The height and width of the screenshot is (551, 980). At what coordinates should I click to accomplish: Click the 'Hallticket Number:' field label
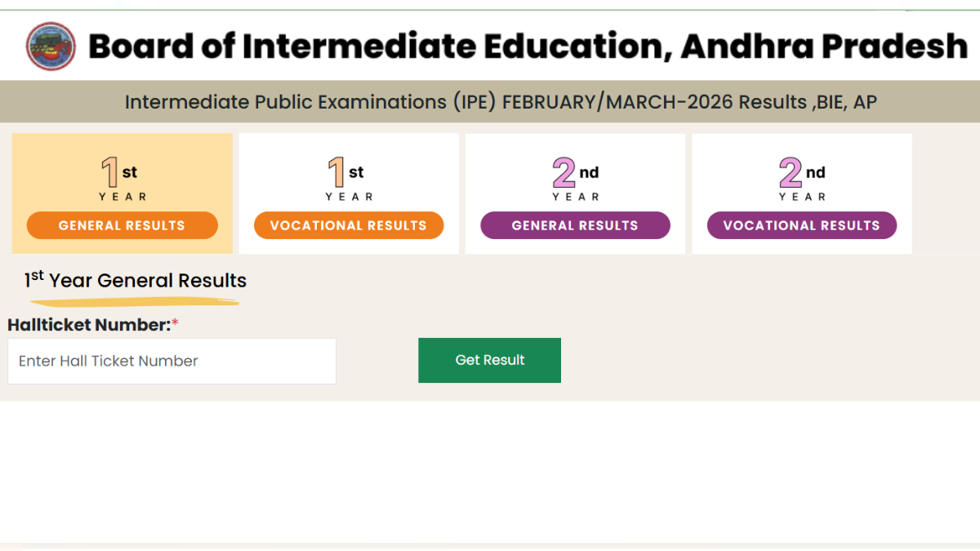click(x=88, y=325)
